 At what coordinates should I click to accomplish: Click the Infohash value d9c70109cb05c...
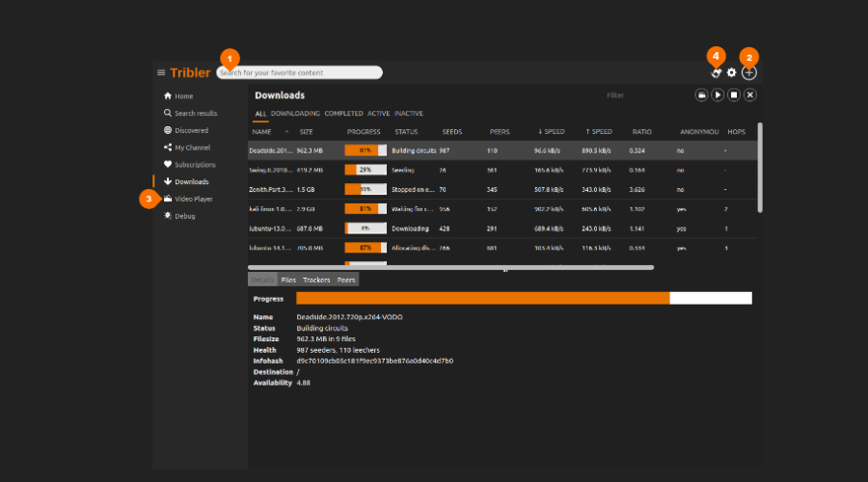point(375,361)
